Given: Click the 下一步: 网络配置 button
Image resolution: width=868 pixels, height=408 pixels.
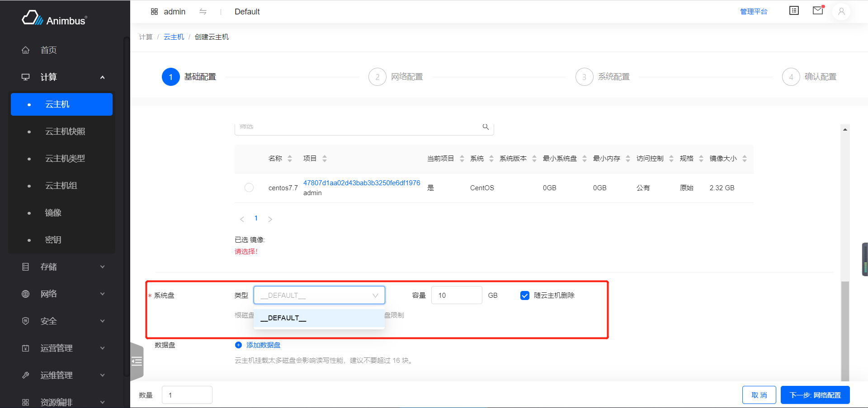Looking at the screenshot, I should click(x=815, y=395).
